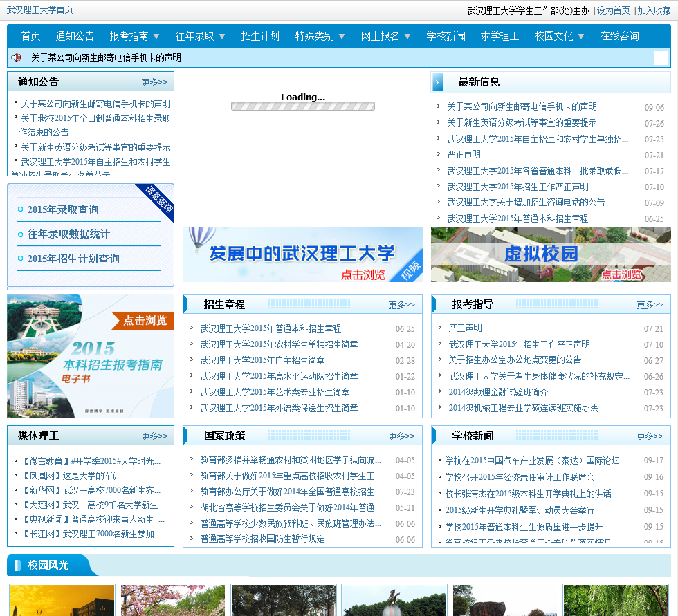Viewport: 678px width, 616px height.
Task: Open the 2015年录取查询 link
Action: (63, 210)
